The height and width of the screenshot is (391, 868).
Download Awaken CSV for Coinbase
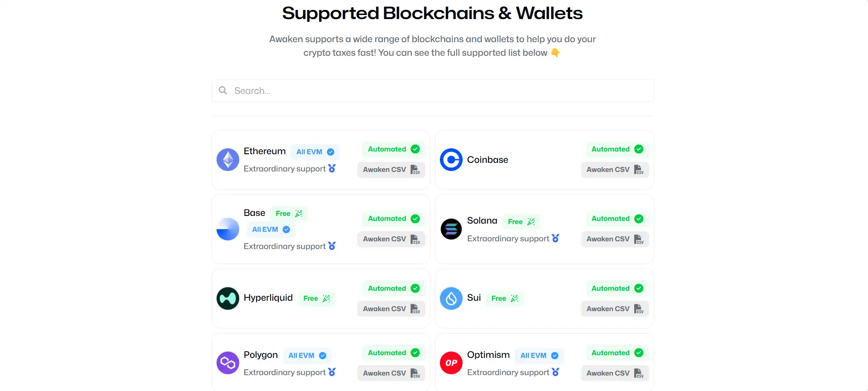pos(615,170)
